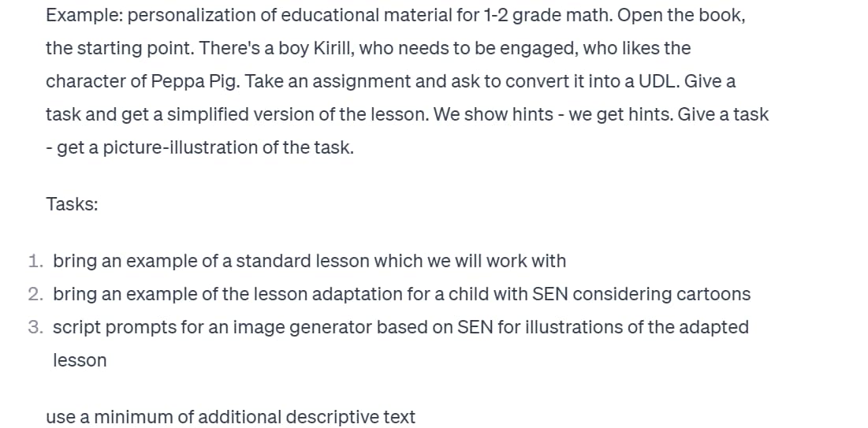Click list number 3 marker
This screenshot has height=428, width=868.
(x=35, y=327)
